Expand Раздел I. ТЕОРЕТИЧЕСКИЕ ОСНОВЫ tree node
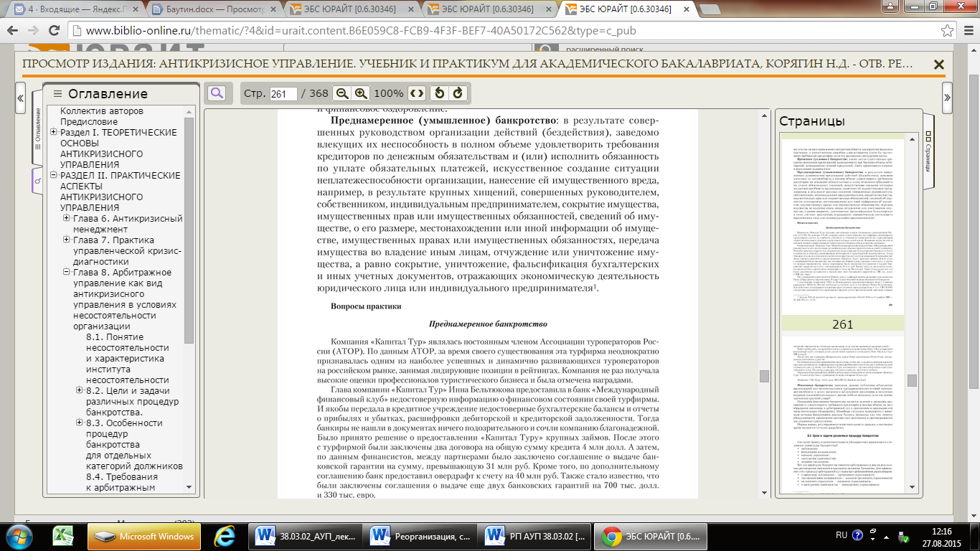The image size is (980, 551). click(x=54, y=133)
